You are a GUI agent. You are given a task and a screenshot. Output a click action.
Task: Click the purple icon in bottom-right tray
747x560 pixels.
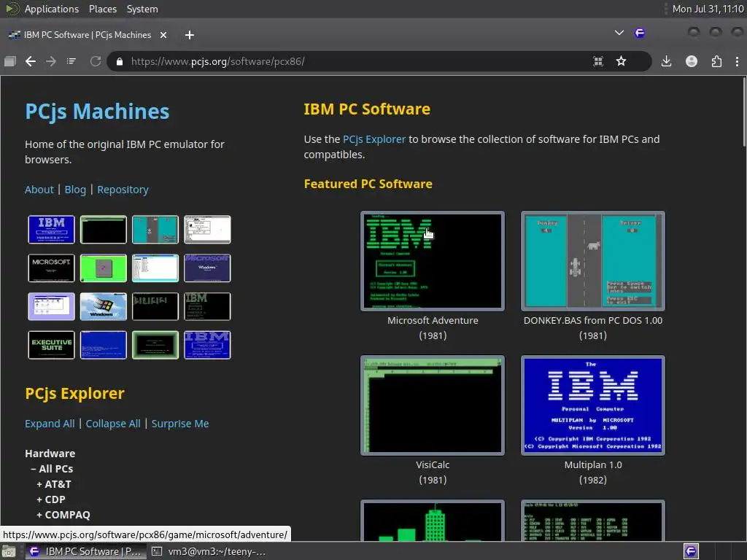point(691,551)
